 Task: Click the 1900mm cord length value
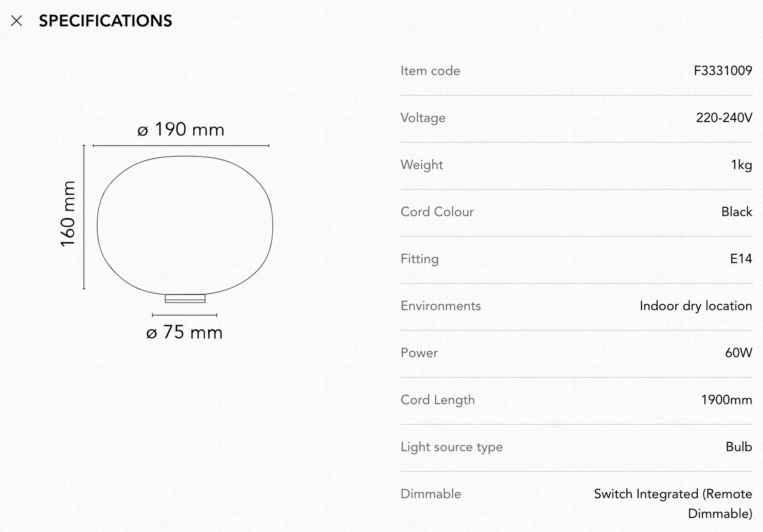pyautogui.click(x=727, y=400)
